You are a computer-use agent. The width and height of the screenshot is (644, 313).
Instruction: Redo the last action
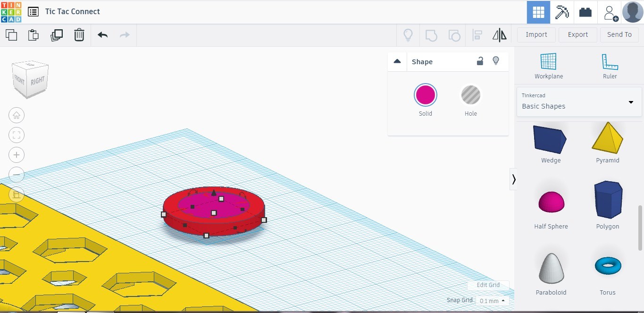pyautogui.click(x=125, y=35)
